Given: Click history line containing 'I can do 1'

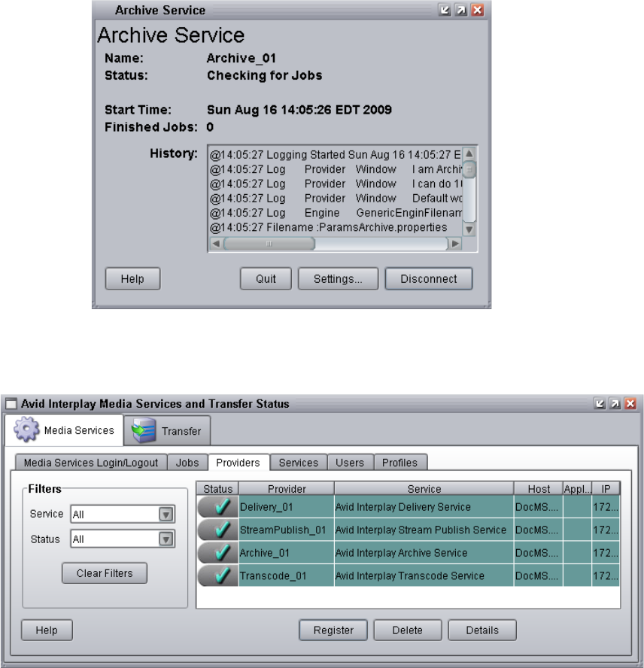Looking at the screenshot, I should click(x=336, y=184).
